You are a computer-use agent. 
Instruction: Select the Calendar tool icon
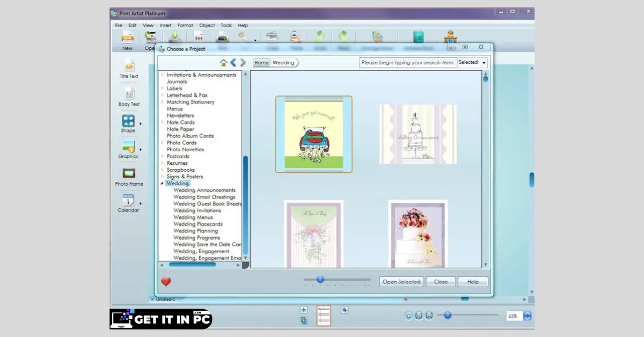(x=128, y=201)
